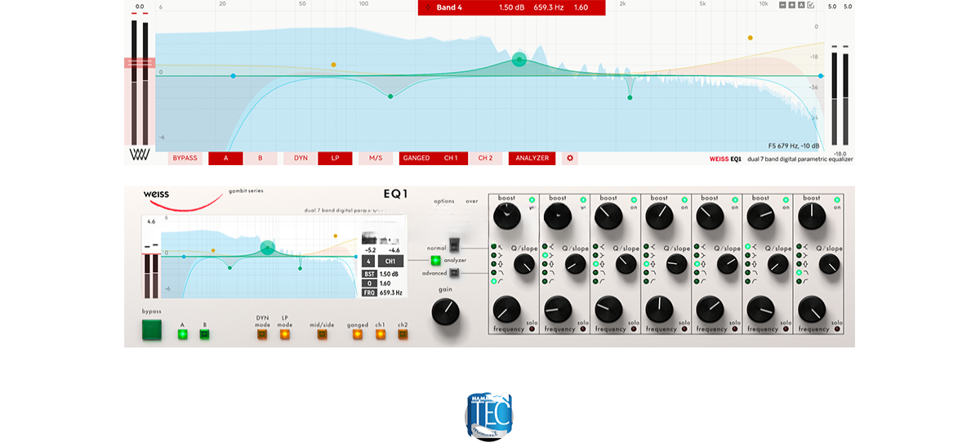Toggle the band 5 on LED
The height and width of the screenshot is (447, 980).
735,199
